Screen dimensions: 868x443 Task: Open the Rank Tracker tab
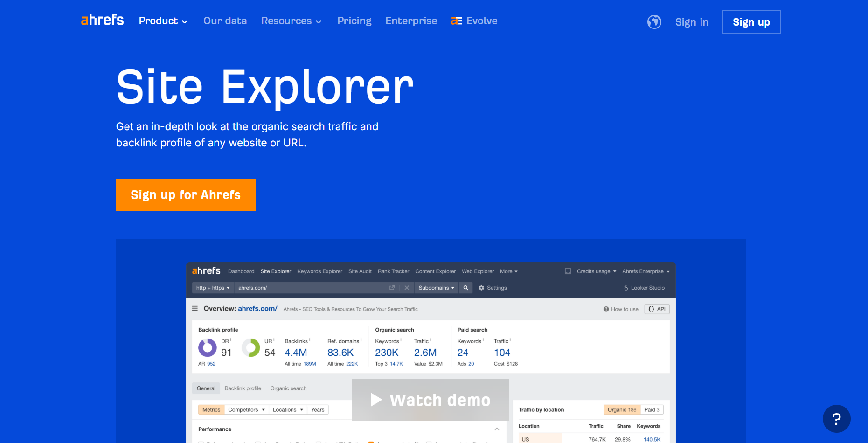coord(393,271)
